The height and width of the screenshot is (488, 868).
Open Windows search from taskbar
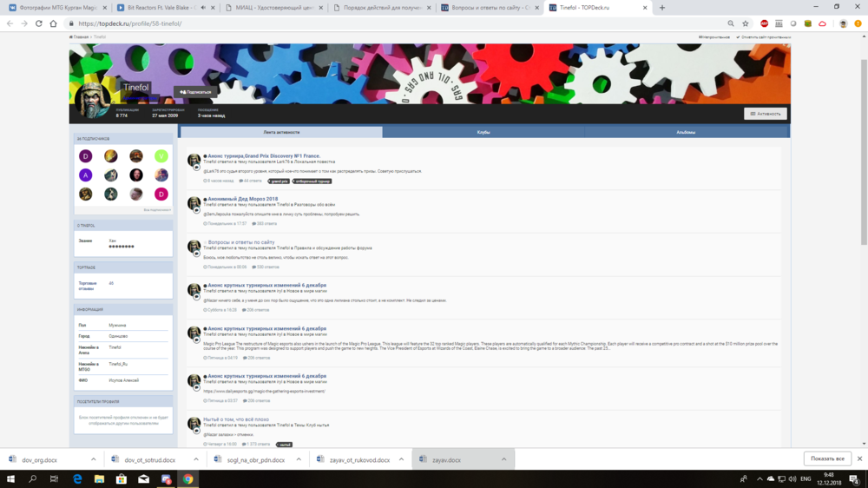32,479
